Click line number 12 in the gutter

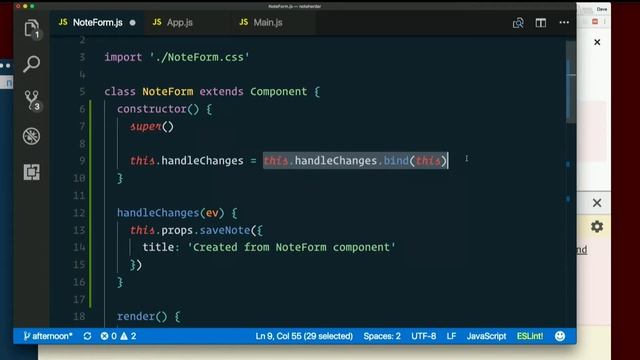(79, 213)
